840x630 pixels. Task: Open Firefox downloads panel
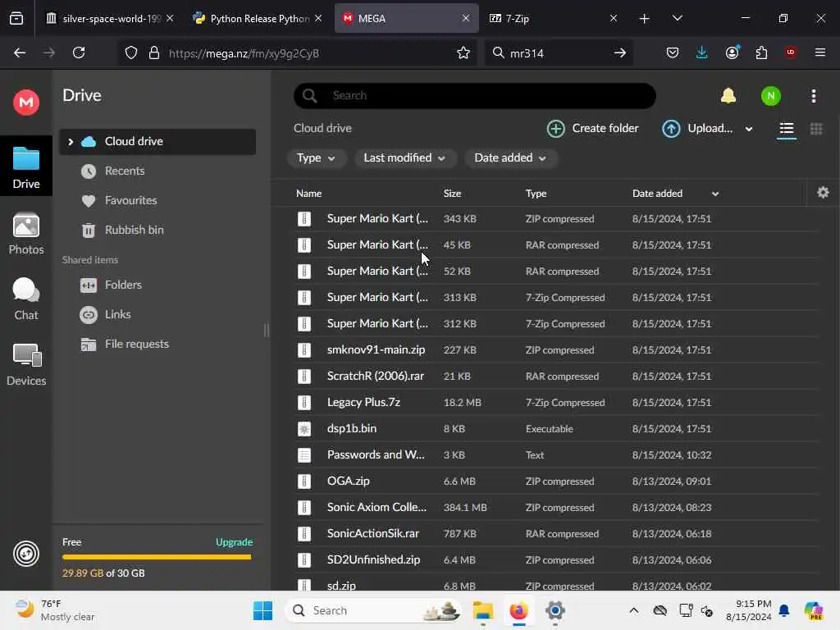pyautogui.click(x=702, y=52)
